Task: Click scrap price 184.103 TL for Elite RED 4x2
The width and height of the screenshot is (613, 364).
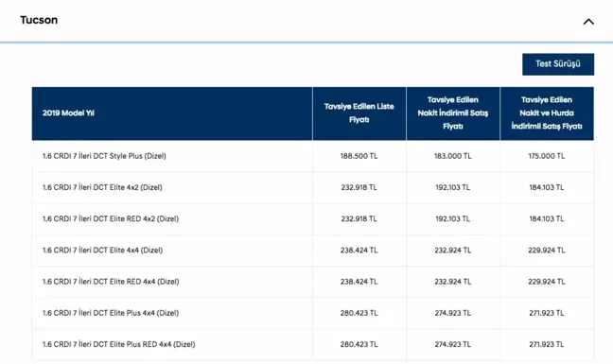Action: pyautogui.click(x=547, y=218)
